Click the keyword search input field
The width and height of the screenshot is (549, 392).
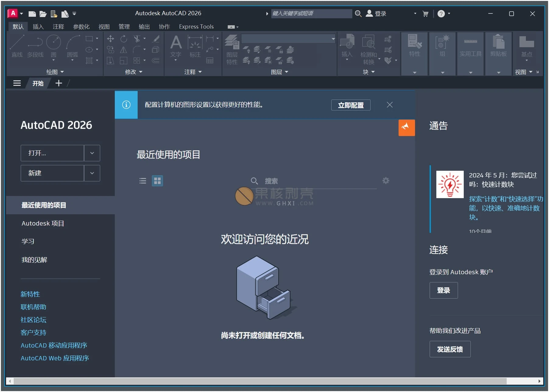click(311, 14)
